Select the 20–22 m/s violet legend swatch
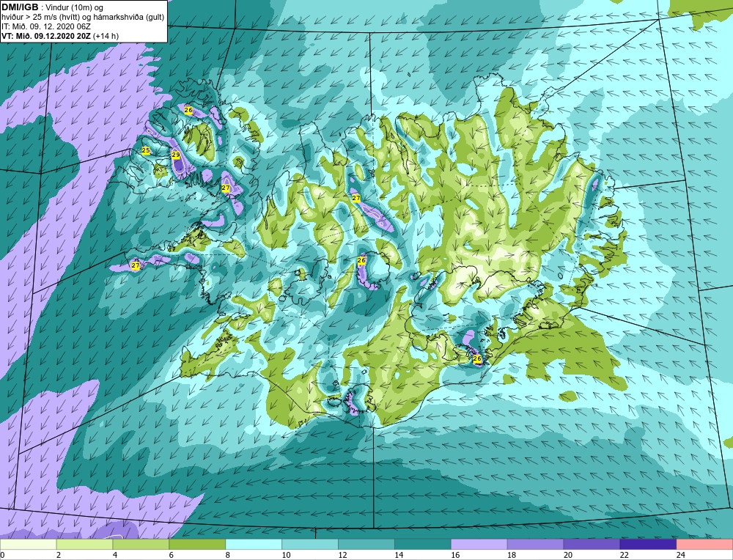Viewport: 733px width, 560px height. [x=592, y=544]
